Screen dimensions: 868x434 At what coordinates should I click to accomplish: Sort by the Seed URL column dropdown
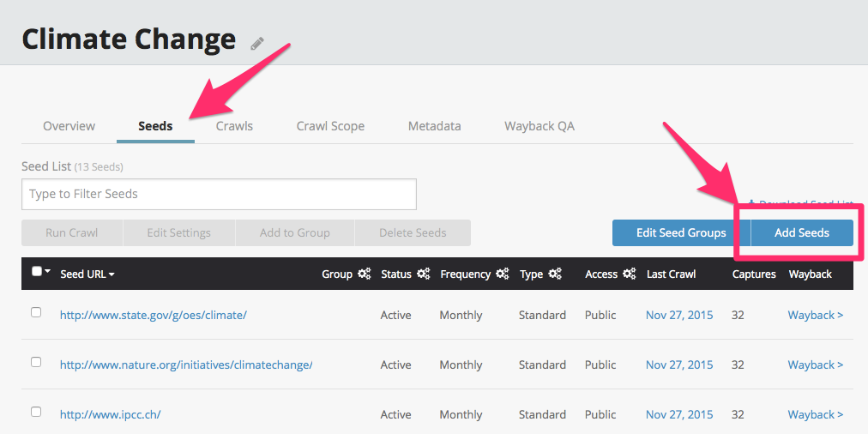point(87,274)
